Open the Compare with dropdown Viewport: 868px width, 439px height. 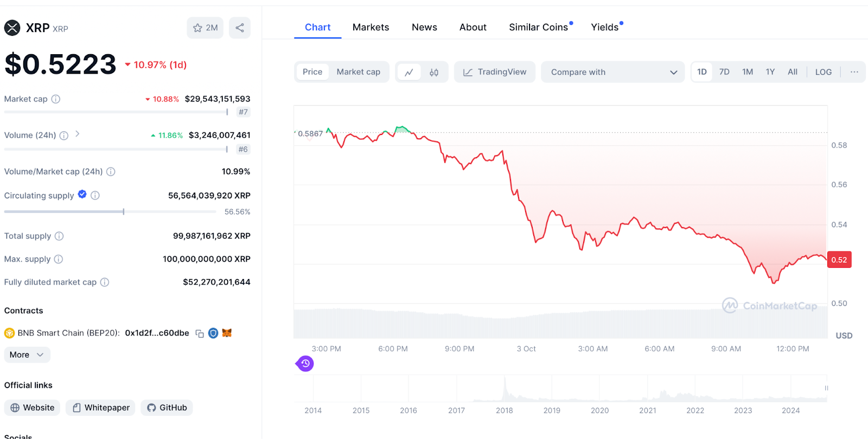pyautogui.click(x=614, y=72)
